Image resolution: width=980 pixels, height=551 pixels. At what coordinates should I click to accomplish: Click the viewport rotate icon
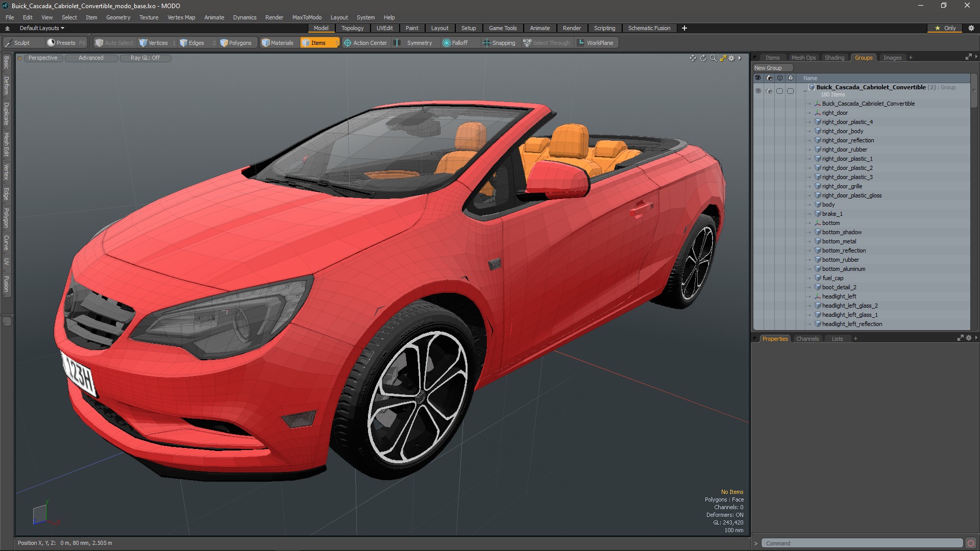coord(703,58)
